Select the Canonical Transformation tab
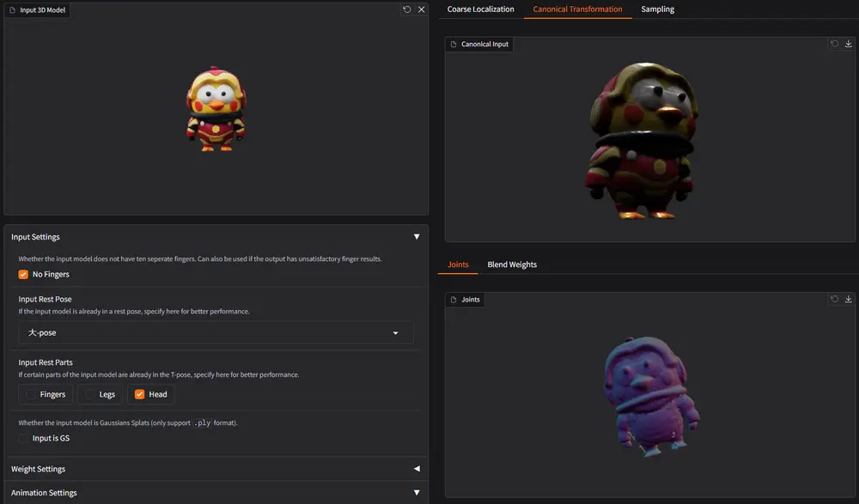Image resolution: width=859 pixels, height=504 pixels. 577,9
